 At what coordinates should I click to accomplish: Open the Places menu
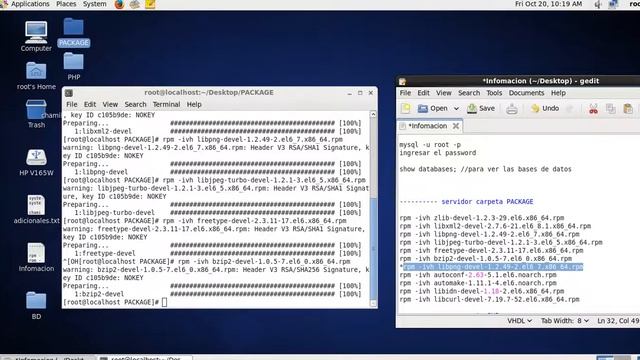(x=66, y=4)
